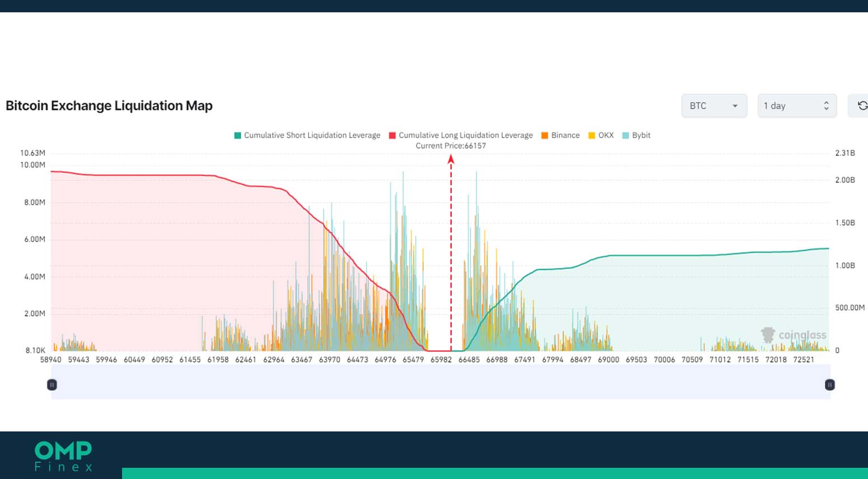Click the Bitcoin Exchange Liquidation Map title

(109, 106)
